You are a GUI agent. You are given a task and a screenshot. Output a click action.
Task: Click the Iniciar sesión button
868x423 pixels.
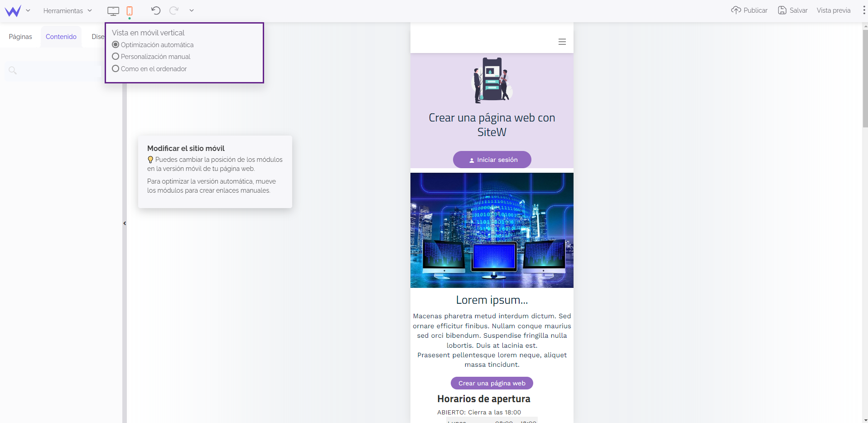[x=492, y=160]
